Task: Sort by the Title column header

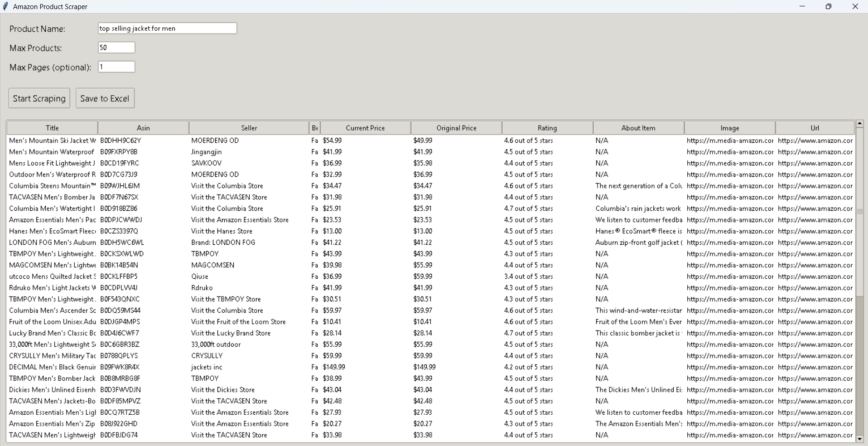Action: 52,128
